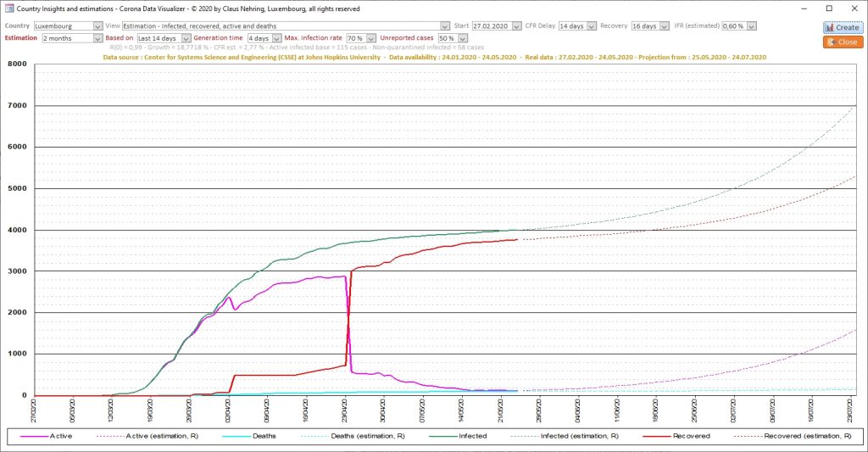Open the Country dropdown showing Luxembourg
This screenshot has height=452, width=868.
[98, 26]
